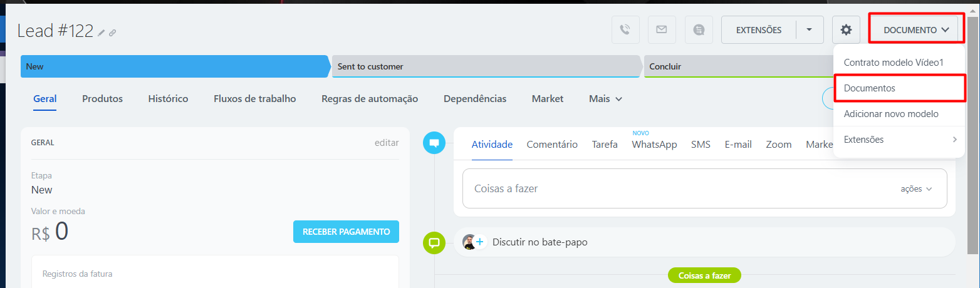Expand the Extensões submenu in document menu
This screenshot has width=980, height=288.
coord(899,140)
